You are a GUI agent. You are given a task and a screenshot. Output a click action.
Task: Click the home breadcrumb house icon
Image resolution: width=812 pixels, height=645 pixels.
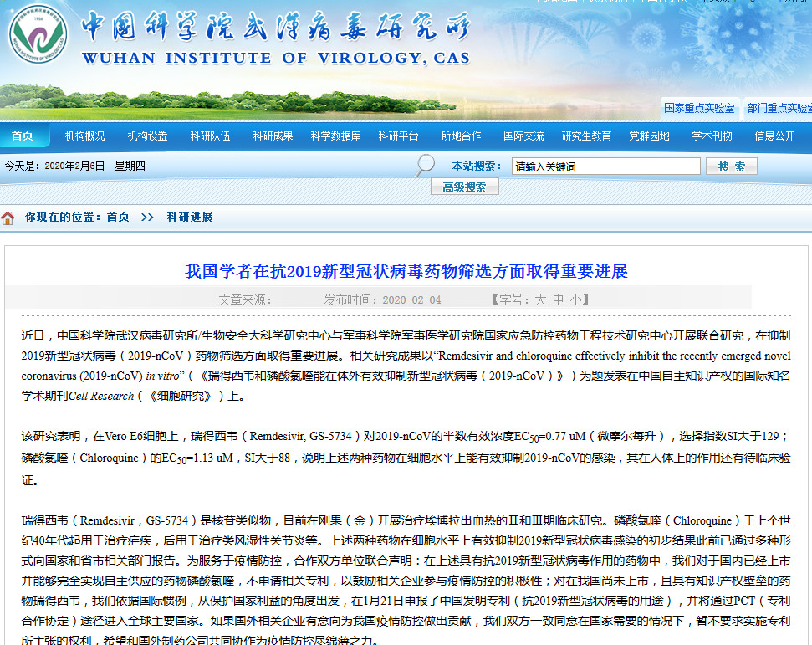point(8,218)
